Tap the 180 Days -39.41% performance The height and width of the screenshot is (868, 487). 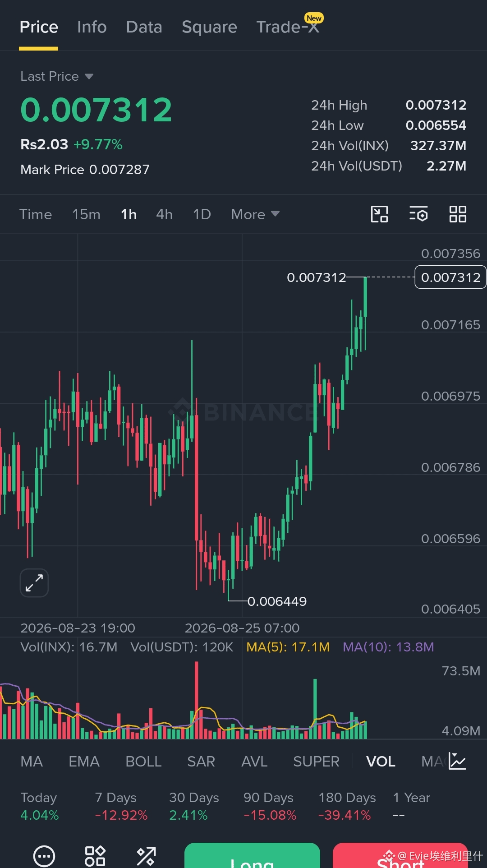[x=347, y=806]
